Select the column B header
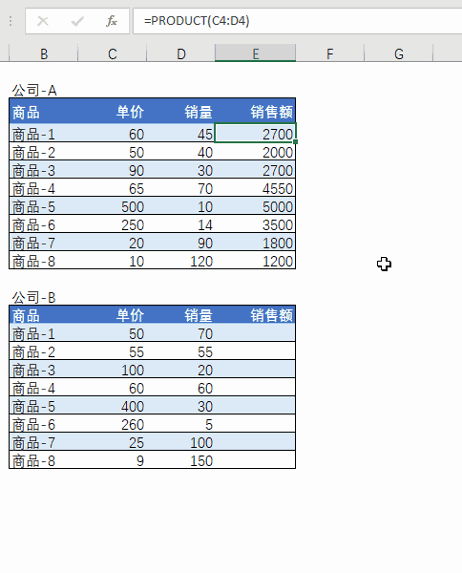Viewport: 462px width, 573px height. tap(43, 54)
